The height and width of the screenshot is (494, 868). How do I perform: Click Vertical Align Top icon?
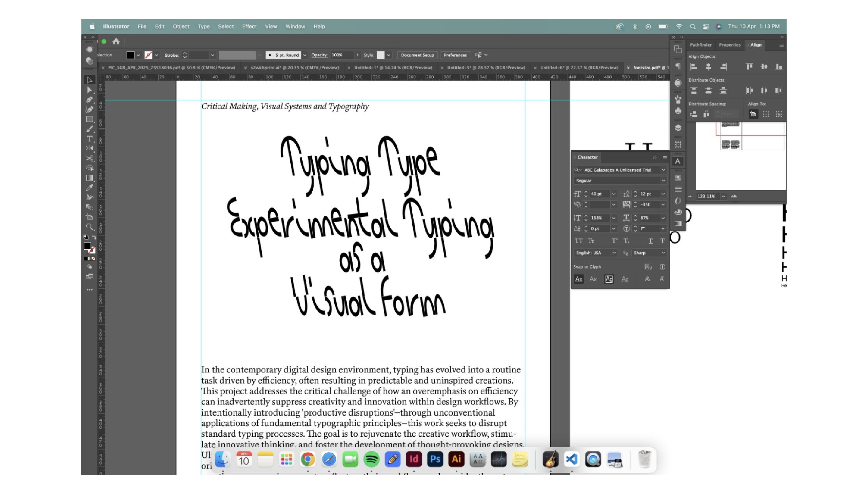coord(749,67)
